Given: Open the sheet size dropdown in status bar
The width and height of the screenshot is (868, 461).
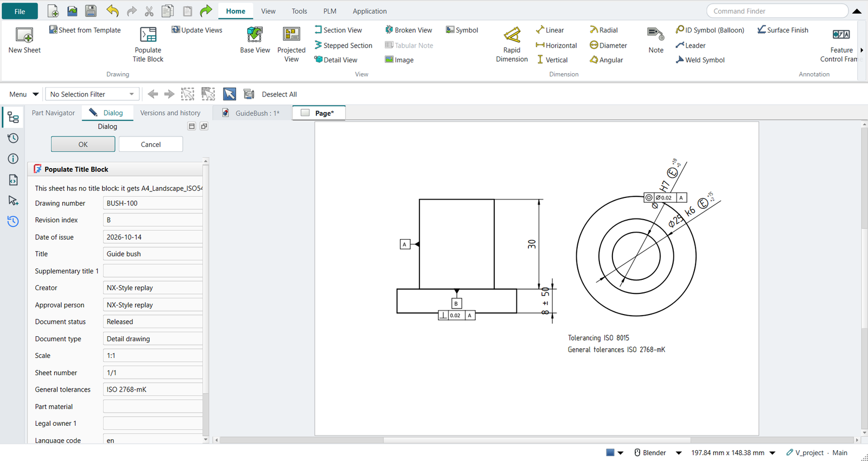Looking at the screenshot, I should (773, 453).
